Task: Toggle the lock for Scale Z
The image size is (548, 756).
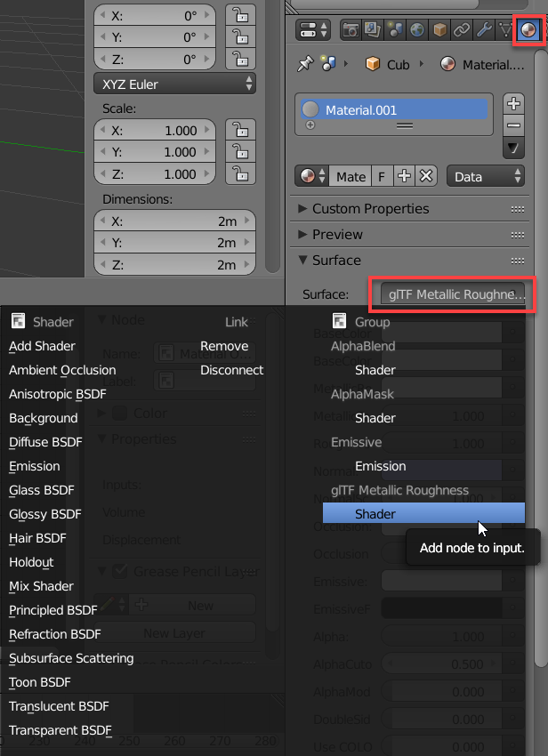Action: 240,174
